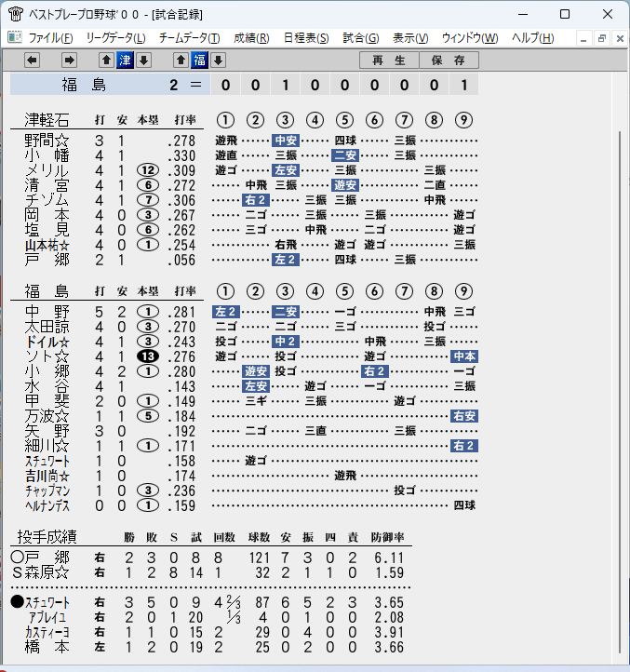Image resolution: width=630 pixels, height=672 pixels.
Task: Click メリル's home run count 12 badge
Action: point(148,170)
